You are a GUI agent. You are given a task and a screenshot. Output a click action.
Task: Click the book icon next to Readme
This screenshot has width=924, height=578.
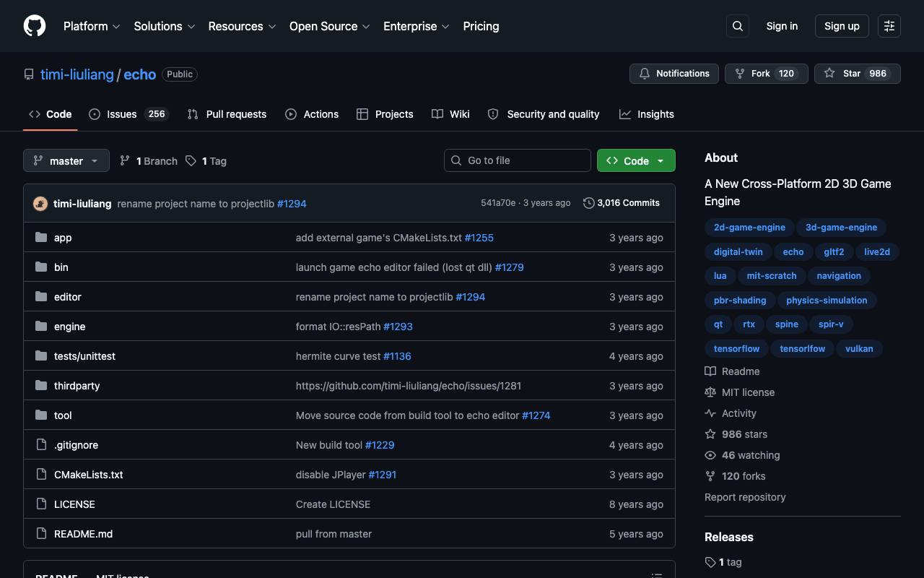click(710, 371)
